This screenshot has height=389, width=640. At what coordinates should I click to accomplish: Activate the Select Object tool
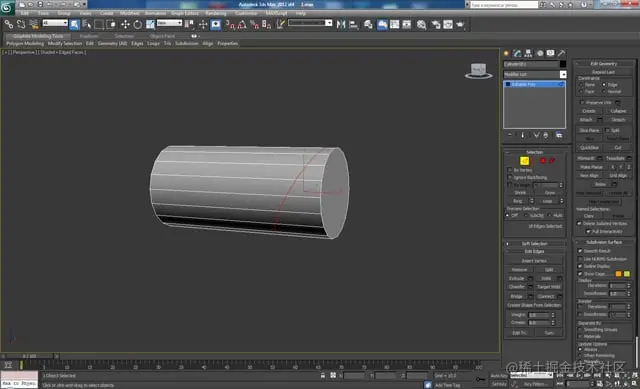point(75,25)
